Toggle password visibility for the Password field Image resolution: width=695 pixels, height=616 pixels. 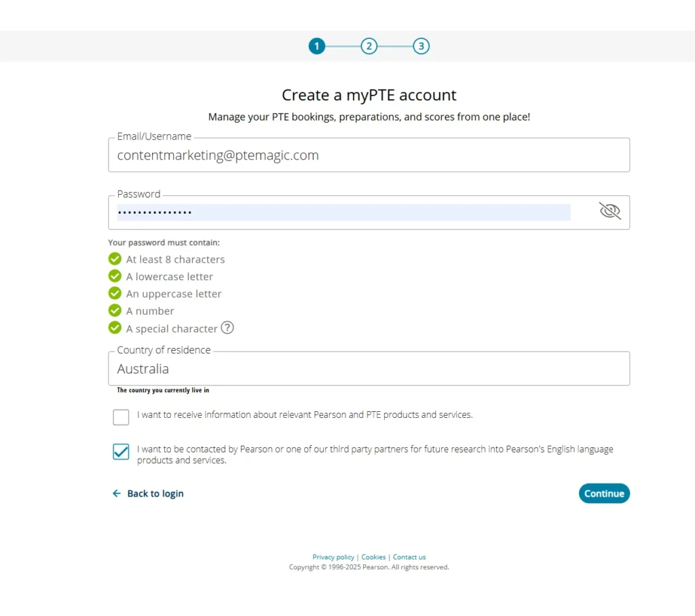pyautogui.click(x=609, y=211)
